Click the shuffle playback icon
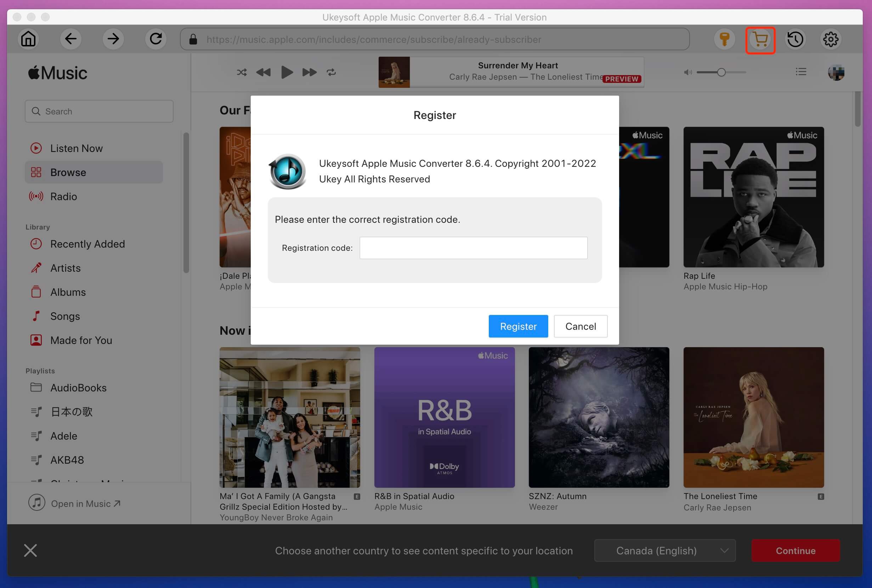 click(x=242, y=72)
